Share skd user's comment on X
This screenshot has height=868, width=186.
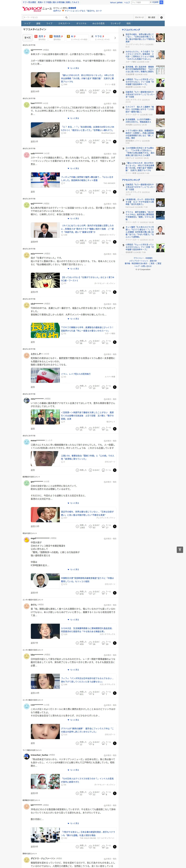coord(115,342)
